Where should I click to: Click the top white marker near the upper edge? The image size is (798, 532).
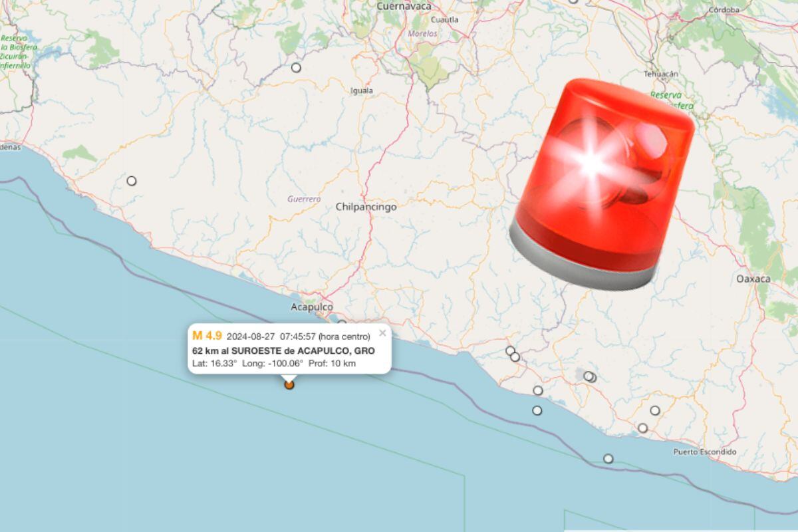pyautogui.click(x=574, y=1)
